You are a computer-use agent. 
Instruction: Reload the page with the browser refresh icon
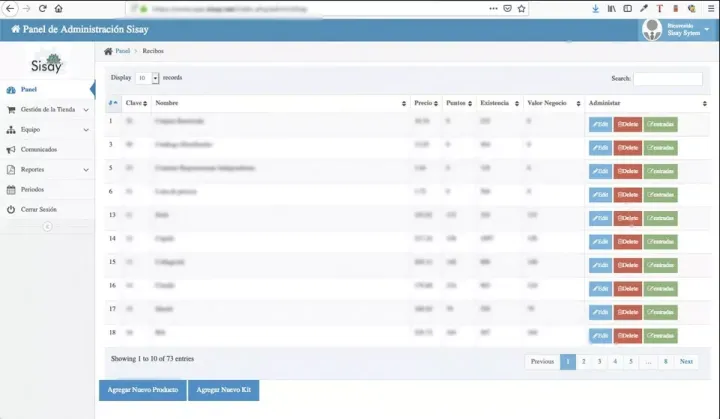[x=42, y=8]
